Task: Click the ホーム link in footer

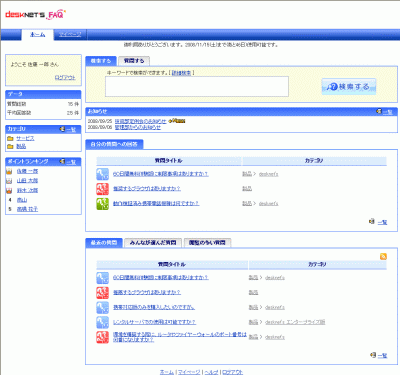Action: point(167,372)
